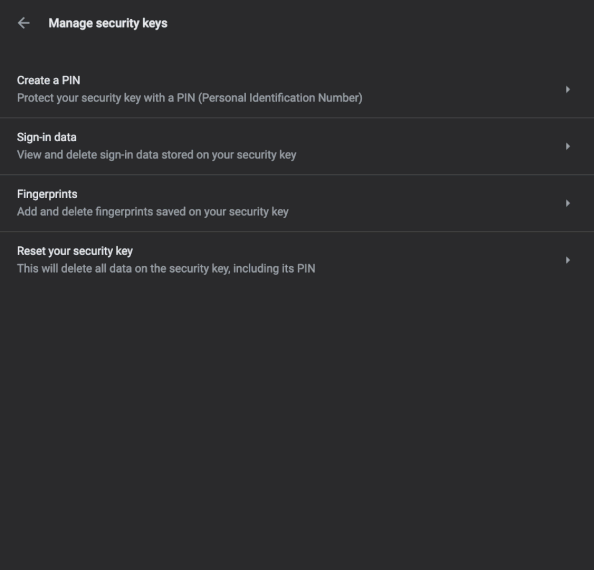594x570 pixels.
Task: Click the arrow icon beside Sign-in data
Action: 567,146
